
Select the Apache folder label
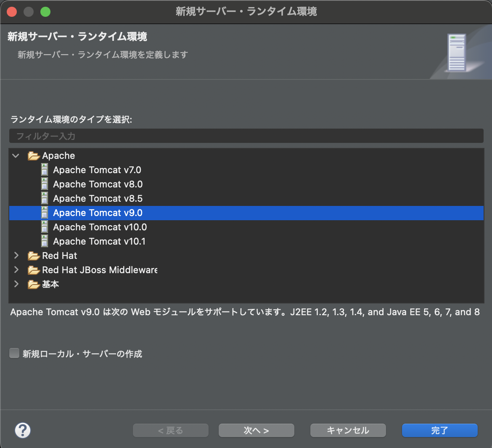(59, 156)
